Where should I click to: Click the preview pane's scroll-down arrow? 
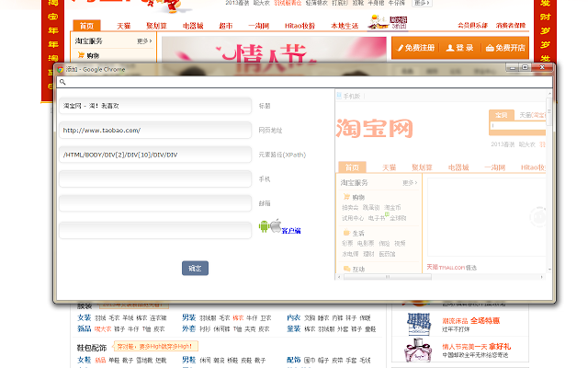click(549, 269)
